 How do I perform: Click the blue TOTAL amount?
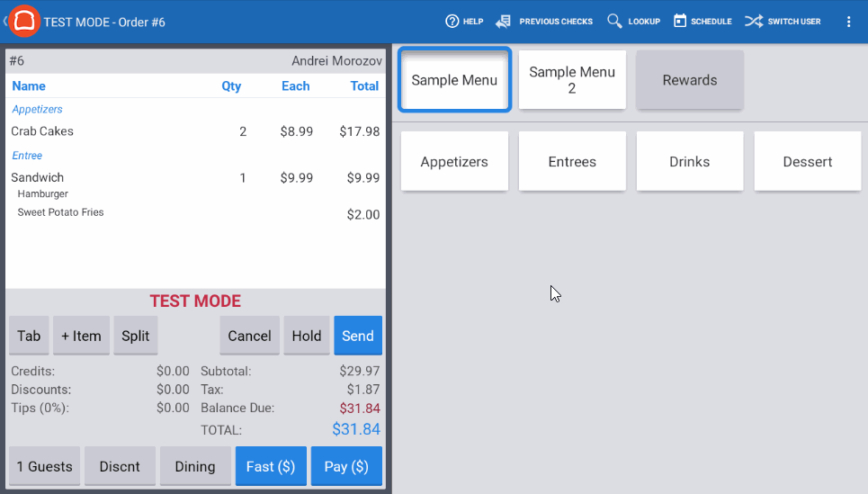pos(356,429)
